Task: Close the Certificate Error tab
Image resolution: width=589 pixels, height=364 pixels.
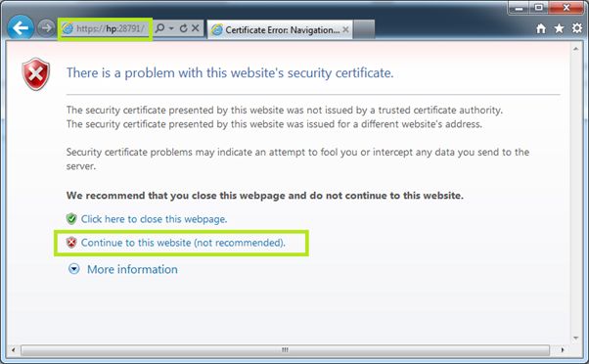Action: coord(345,29)
